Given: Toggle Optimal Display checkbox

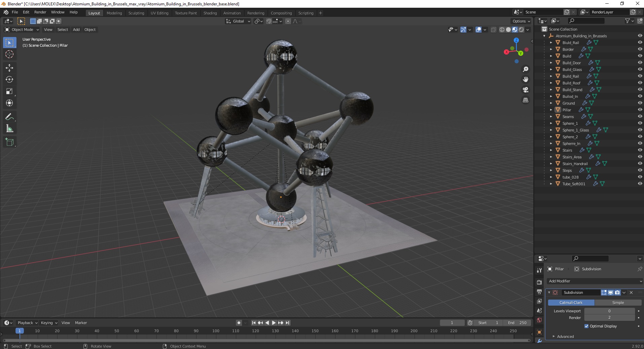Looking at the screenshot, I should click(586, 326).
